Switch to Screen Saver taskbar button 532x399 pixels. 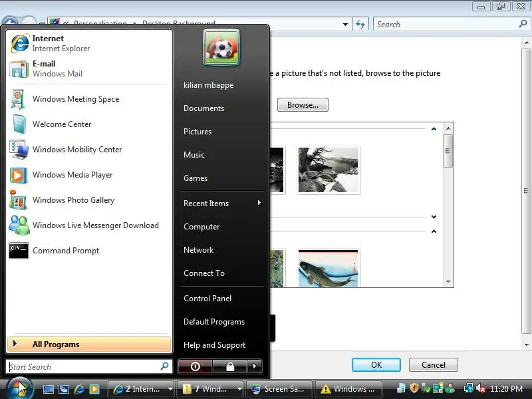tap(279, 389)
